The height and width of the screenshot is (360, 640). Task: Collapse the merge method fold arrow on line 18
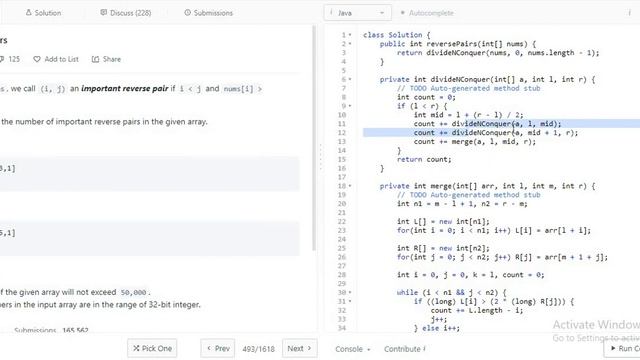click(350, 186)
